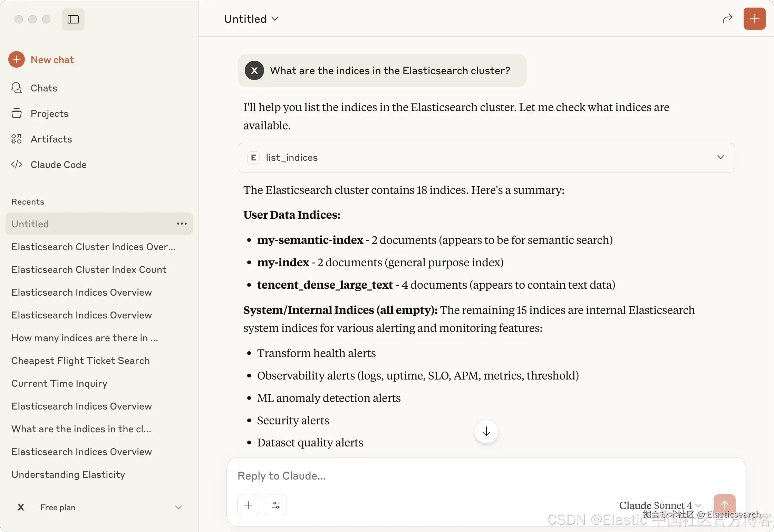Click the Reply to Claude input field
The height and width of the screenshot is (532, 774).
[x=486, y=476]
